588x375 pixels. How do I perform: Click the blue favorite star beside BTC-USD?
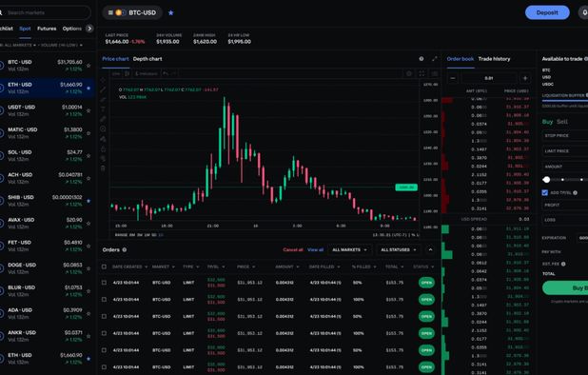(x=171, y=12)
